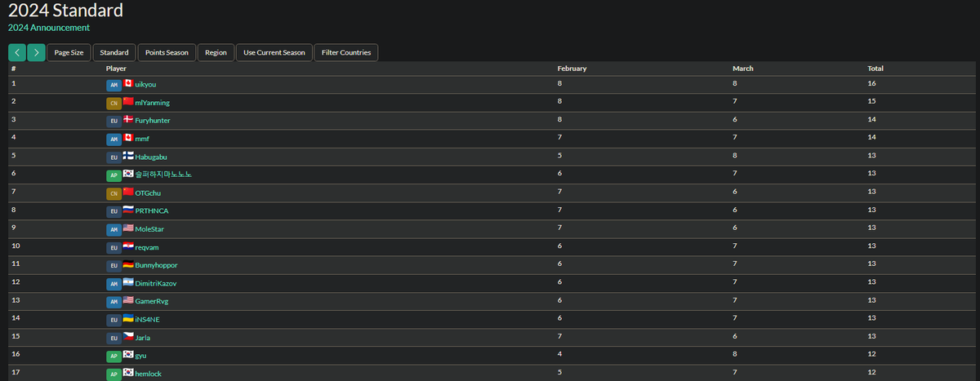
Task: Click gyu's February score of 4
Action: [559, 354]
